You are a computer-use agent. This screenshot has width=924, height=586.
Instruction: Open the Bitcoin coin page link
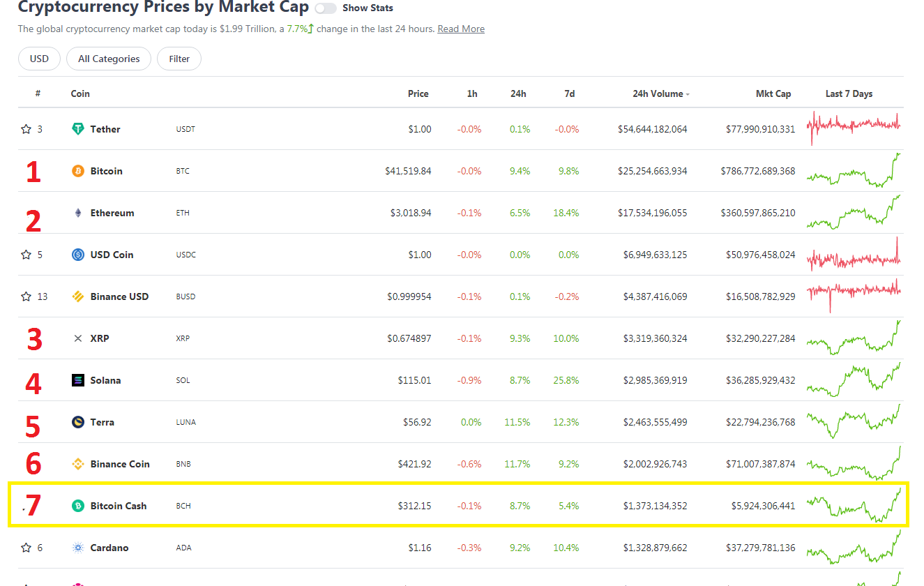coord(107,171)
